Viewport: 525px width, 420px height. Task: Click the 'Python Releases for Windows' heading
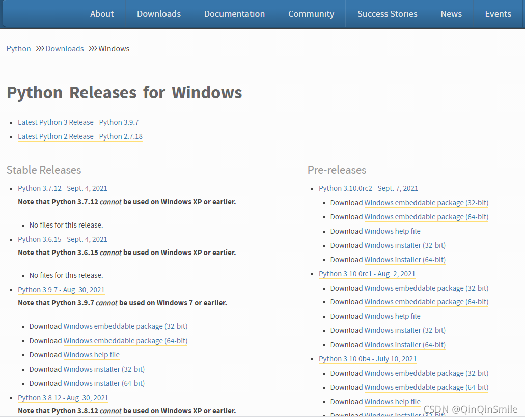tap(124, 93)
